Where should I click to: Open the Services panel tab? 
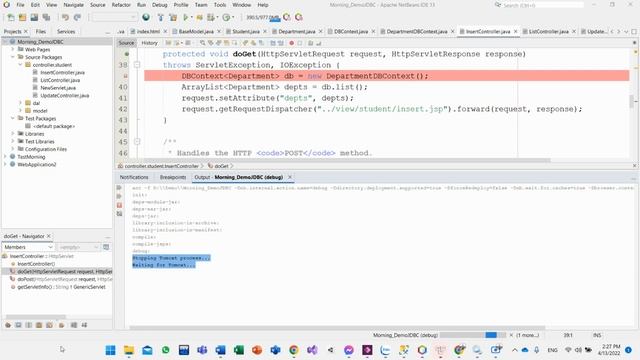(x=66, y=31)
